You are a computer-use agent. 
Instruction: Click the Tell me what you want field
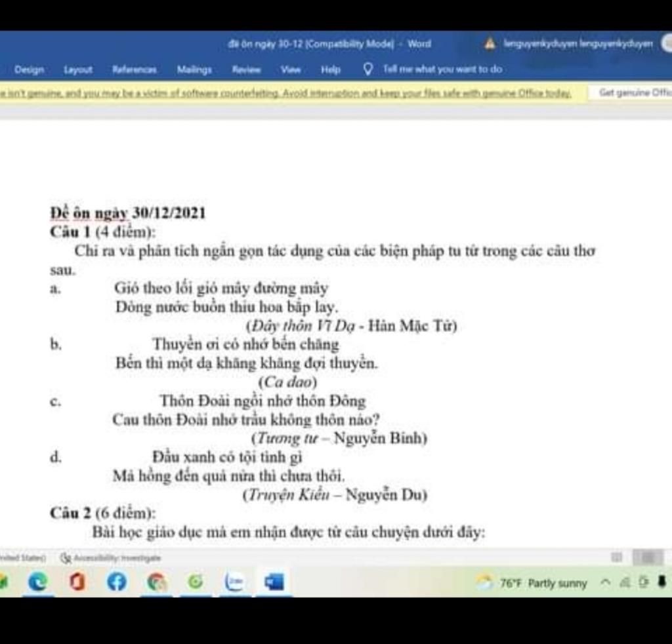[443, 69]
